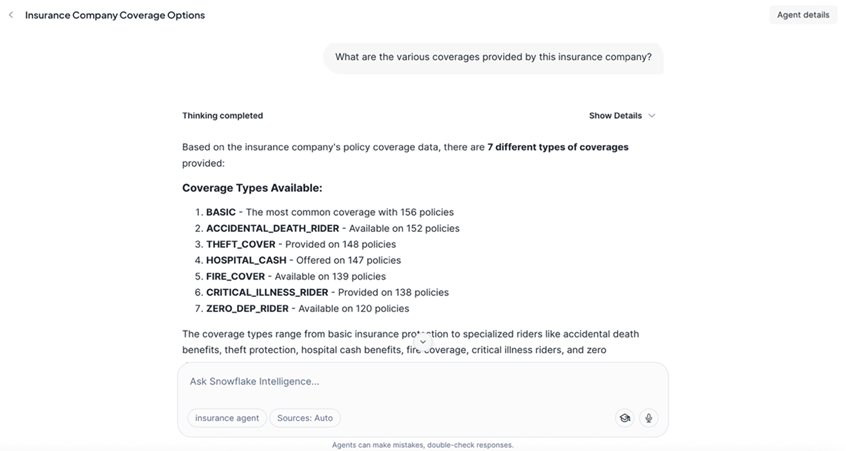The height and width of the screenshot is (451, 846).
Task: Click the CRITICAL_ILLNESS_RIDER list item
Action: 327,292
